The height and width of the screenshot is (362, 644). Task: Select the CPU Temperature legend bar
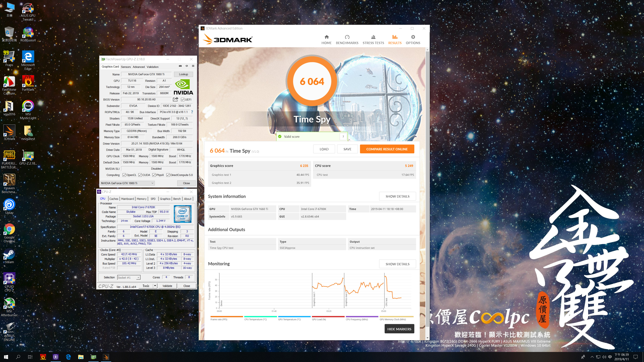(260, 317)
